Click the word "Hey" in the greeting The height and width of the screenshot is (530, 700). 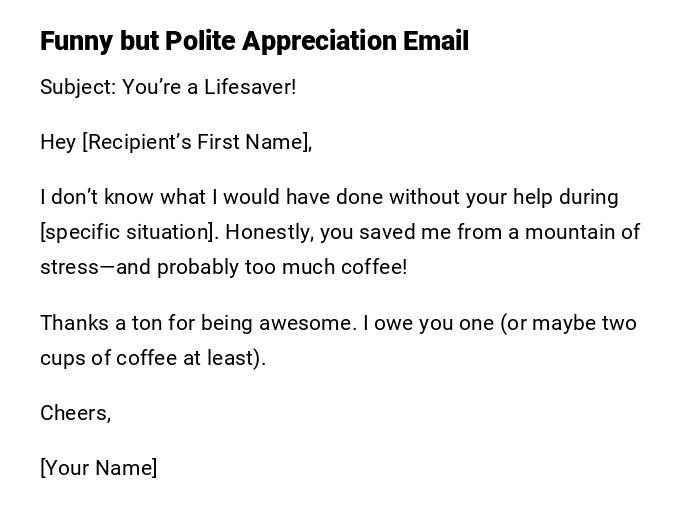pyautogui.click(x=58, y=142)
